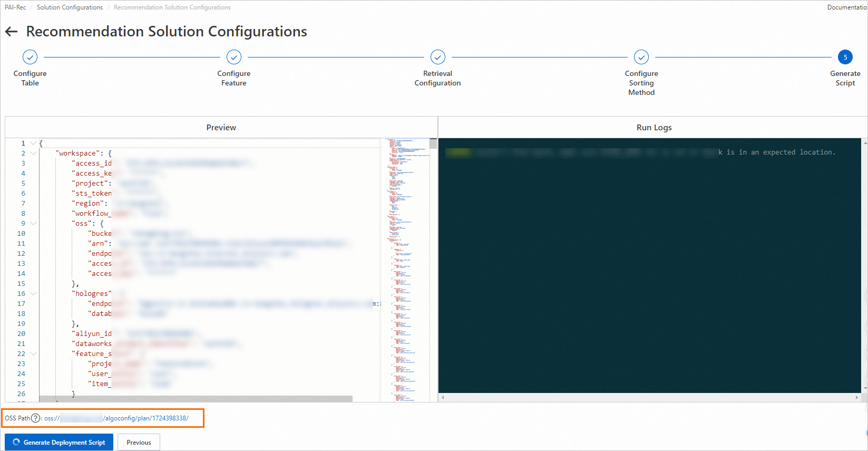Click the "dataworks" key on line 21

coord(92,344)
